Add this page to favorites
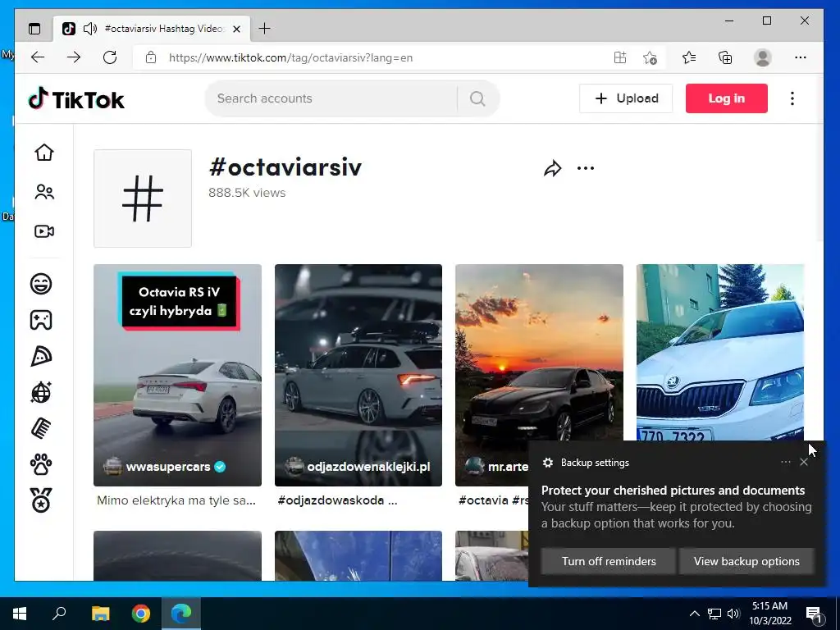The width and height of the screenshot is (840, 630). 650,57
